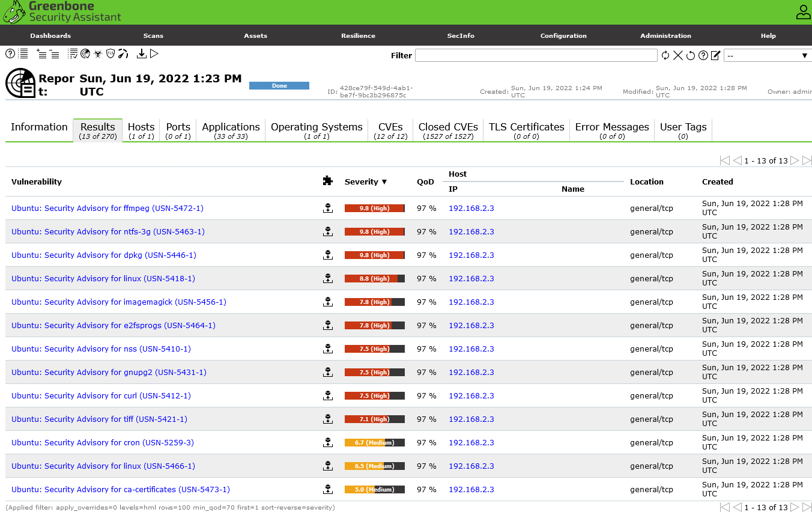Open the vulnerabilities biohazard icon

pos(98,53)
